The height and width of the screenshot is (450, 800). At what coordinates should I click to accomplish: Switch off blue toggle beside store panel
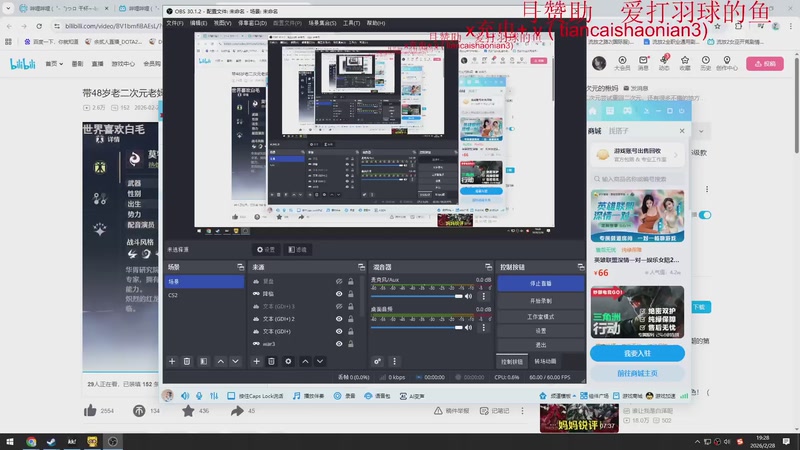point(705,215)
